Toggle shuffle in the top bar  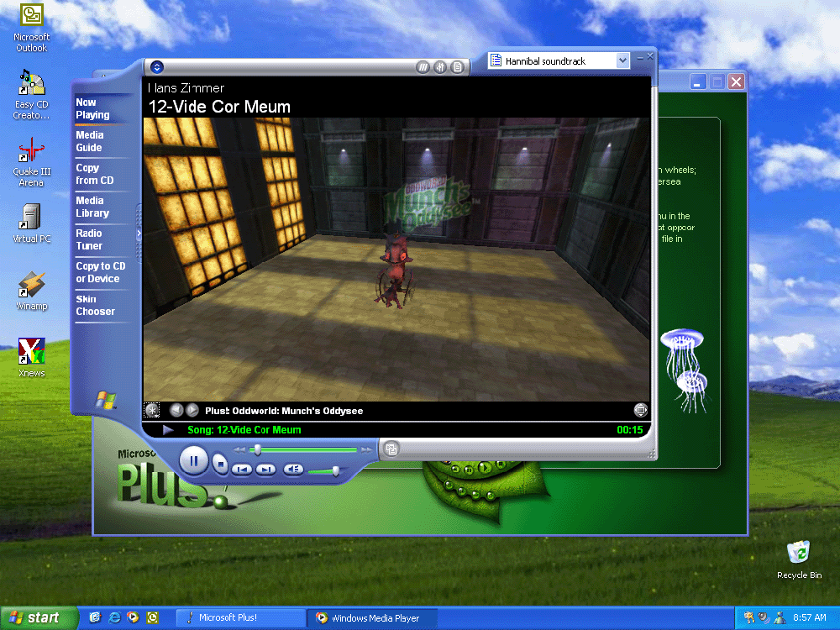coord(423,67)
